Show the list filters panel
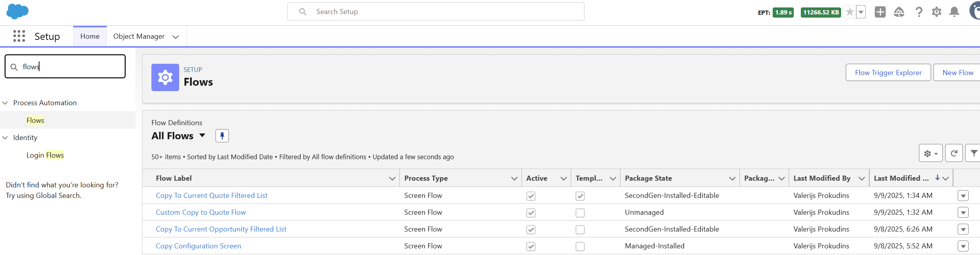Screen dimensions: 980x255 tap(974, 153)
